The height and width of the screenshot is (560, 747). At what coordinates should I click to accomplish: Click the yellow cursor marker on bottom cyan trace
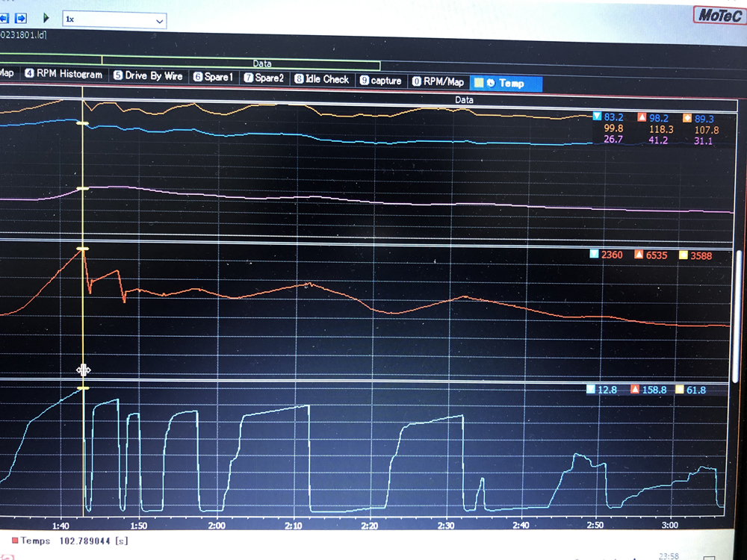(x=82, y=388)
